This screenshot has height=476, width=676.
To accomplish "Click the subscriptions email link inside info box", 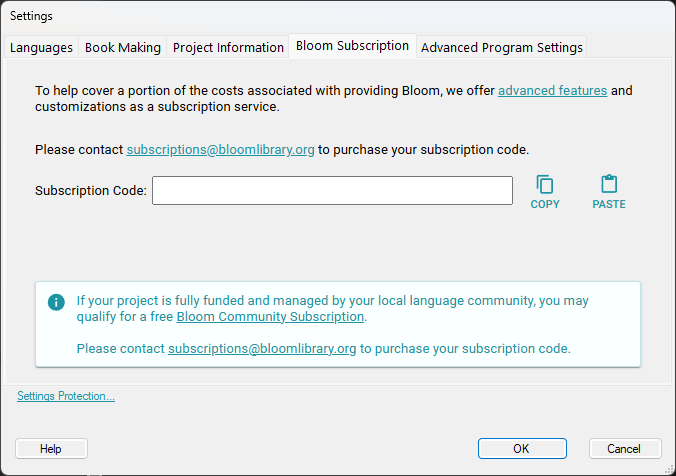I will tap(262, 348).
